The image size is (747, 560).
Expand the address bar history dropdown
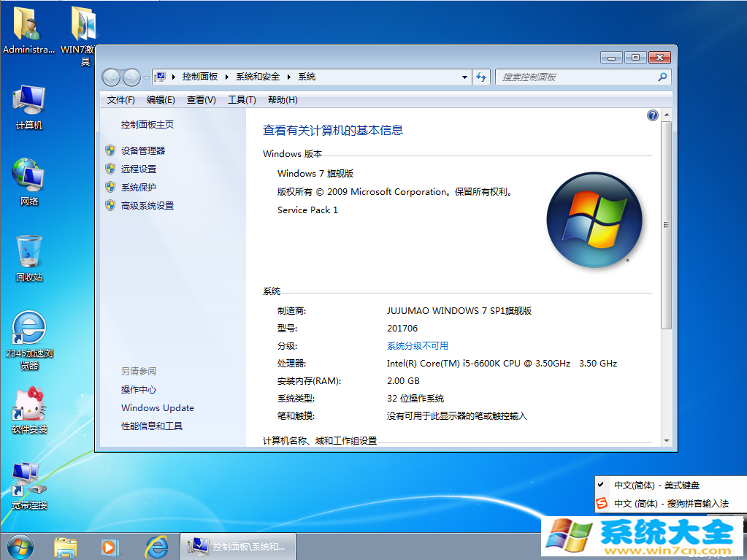click(x=464, y=77)
